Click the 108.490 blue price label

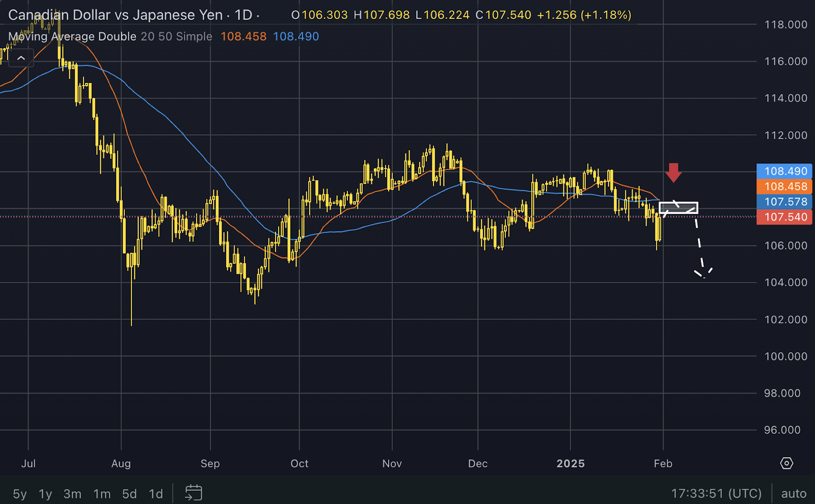[x=784, y=171]
